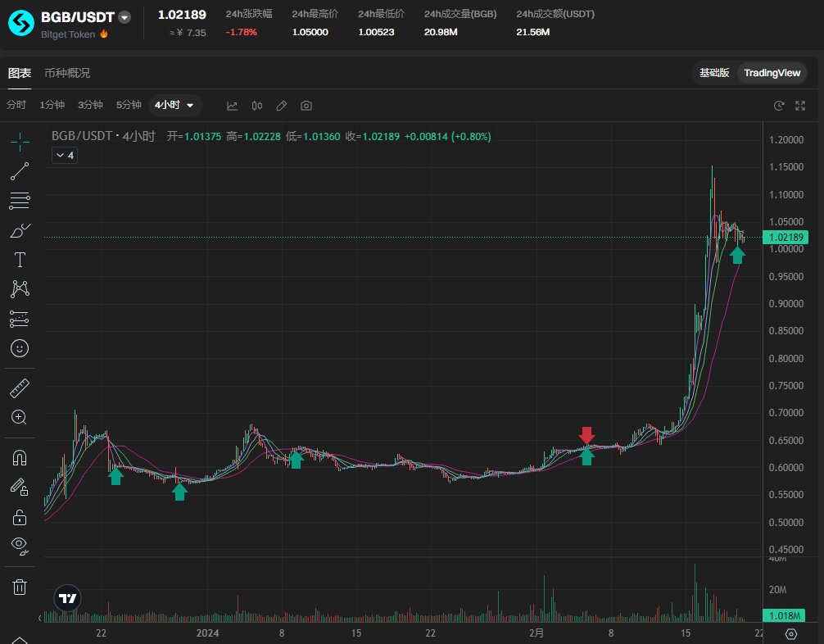Click the hot flame icon beside Bitget Token
Viewport: 824px width, 644px height.
[x=104, y=34]
